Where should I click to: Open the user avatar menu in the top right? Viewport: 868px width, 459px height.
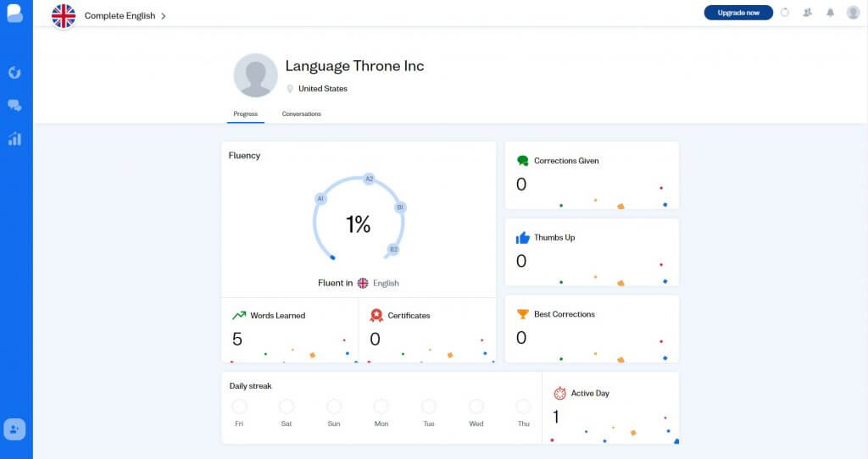point(853,13)
